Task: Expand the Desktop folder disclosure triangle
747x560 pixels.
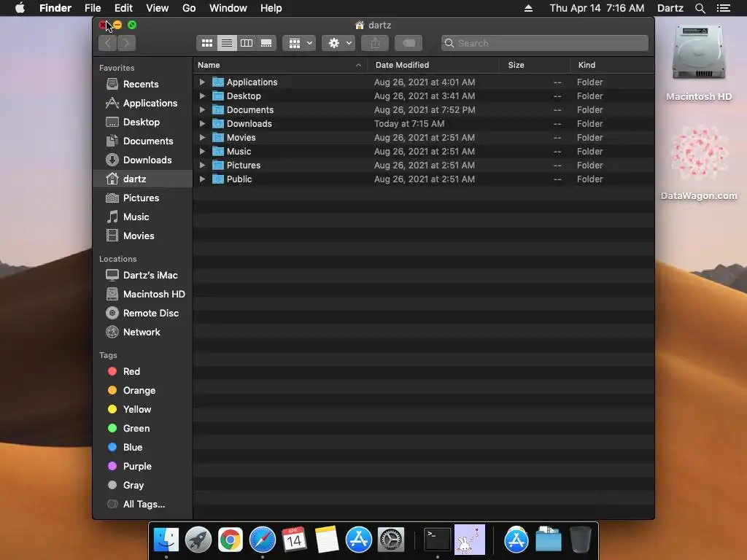Action: click(x=202, y=96)
